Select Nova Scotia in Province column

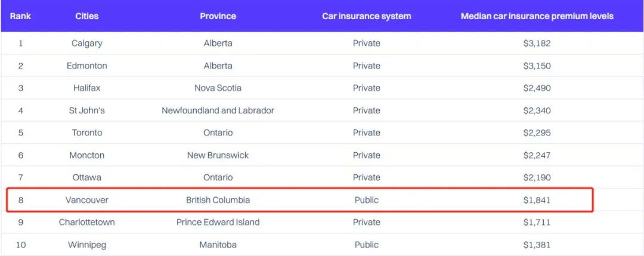pyautogui.click(x=218, y=88)
